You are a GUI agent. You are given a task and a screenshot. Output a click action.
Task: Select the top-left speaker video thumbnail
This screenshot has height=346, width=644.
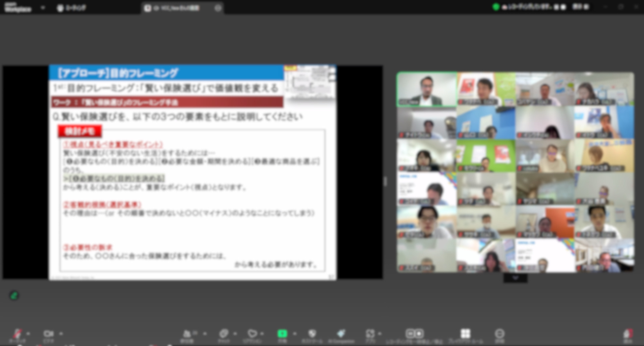[x=427, y=89]
